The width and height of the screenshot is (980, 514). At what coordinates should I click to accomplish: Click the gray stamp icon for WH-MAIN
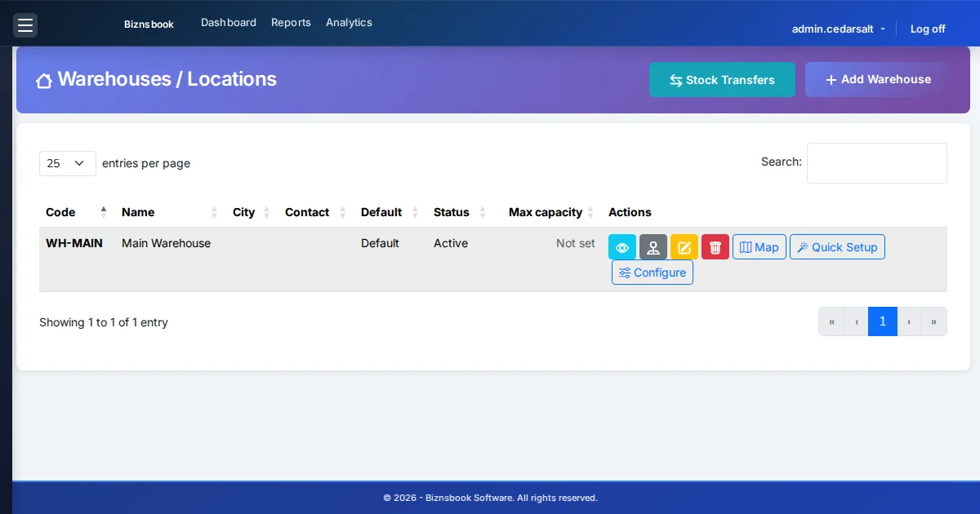pos(653,247)
